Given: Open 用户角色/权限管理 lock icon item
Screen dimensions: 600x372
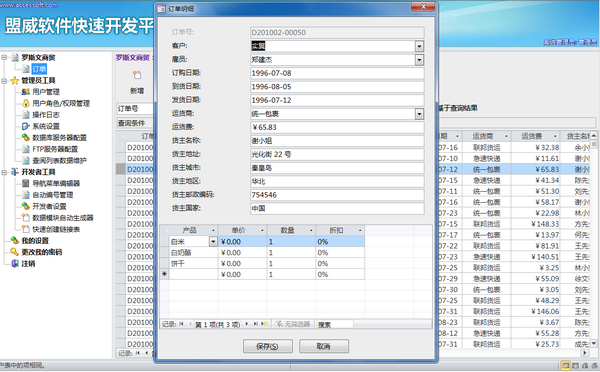Looking at the screenshot, I should [x=26, y=103].
